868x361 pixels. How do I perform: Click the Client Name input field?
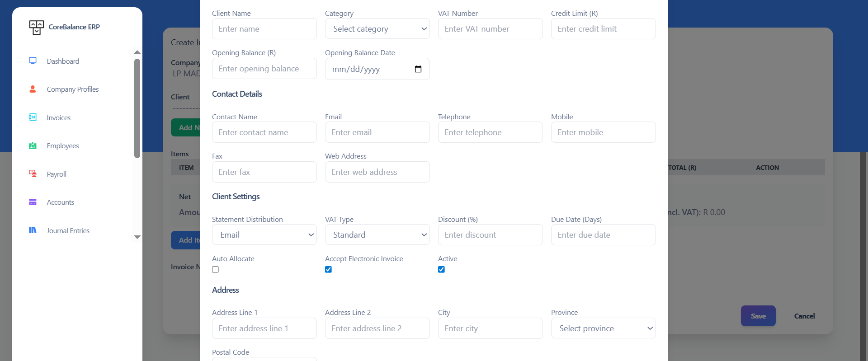(x=264, y=29)
